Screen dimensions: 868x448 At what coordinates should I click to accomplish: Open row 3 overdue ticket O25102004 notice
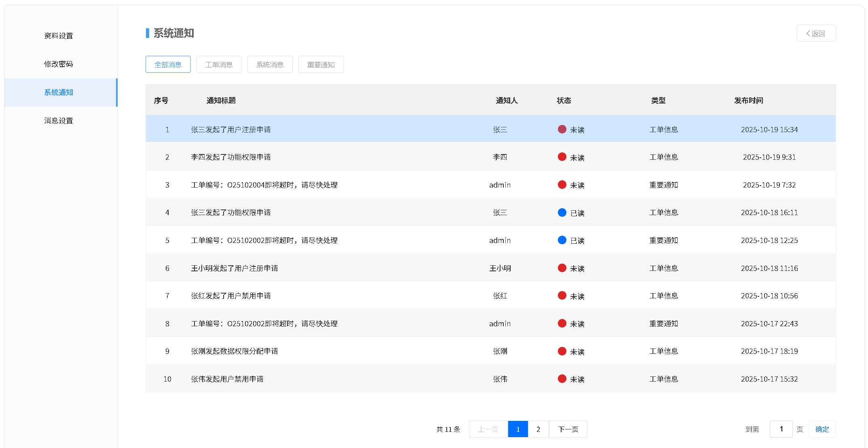pos(264,185)
